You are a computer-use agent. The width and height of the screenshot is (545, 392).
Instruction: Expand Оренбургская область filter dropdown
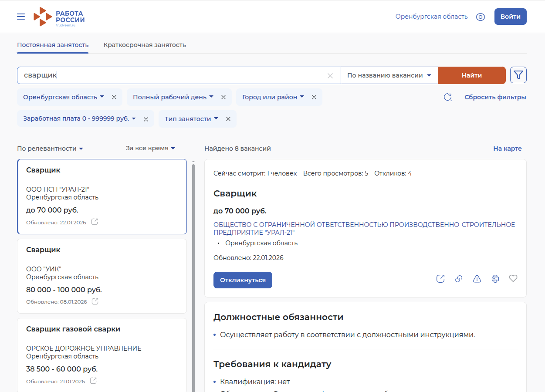tap(64, 97)
